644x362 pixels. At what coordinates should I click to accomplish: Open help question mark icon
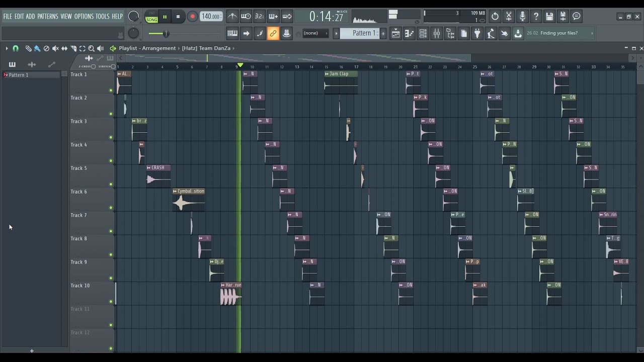[536, 17]
